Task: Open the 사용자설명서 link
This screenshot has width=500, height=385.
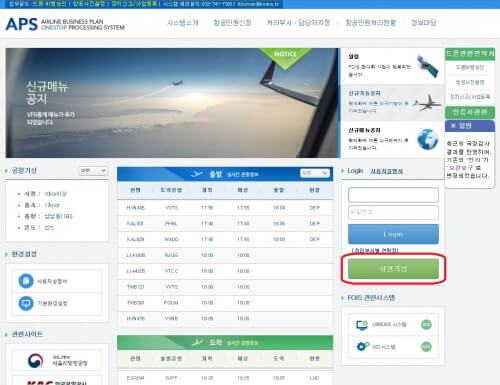Action: coord(52,281)
